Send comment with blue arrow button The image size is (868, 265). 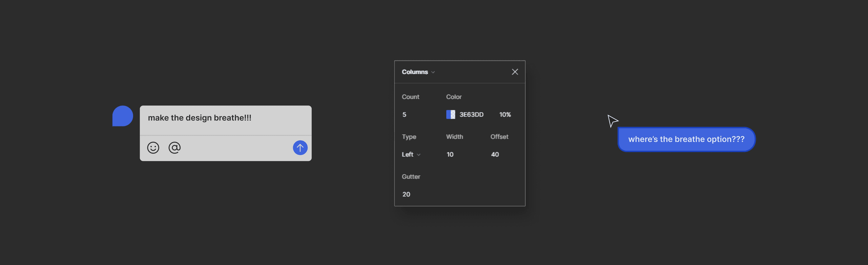(300, 148)
